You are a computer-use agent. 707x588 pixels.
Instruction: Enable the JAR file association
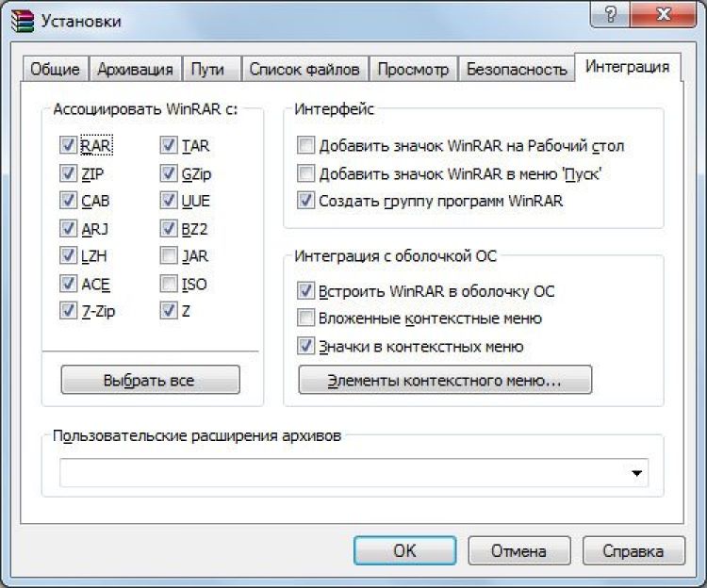[x=168, y=256]
